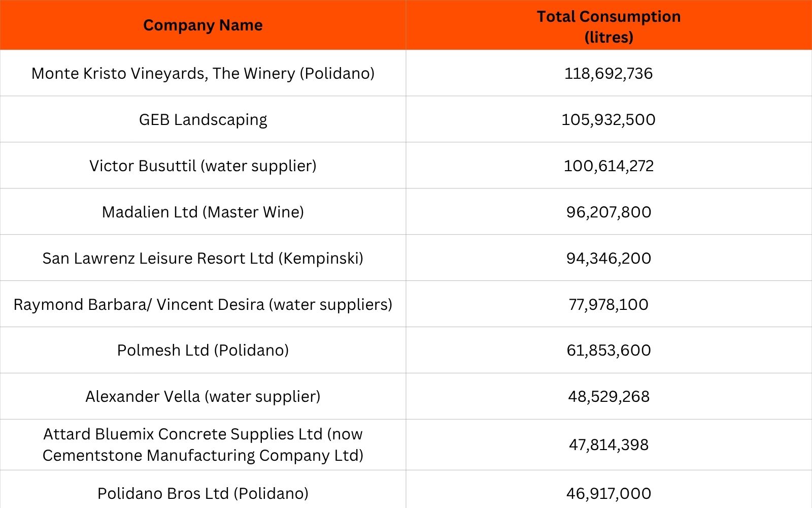
Task: Click the Madalien Ltd (Master Wine) cell
Action: [203, 212]
